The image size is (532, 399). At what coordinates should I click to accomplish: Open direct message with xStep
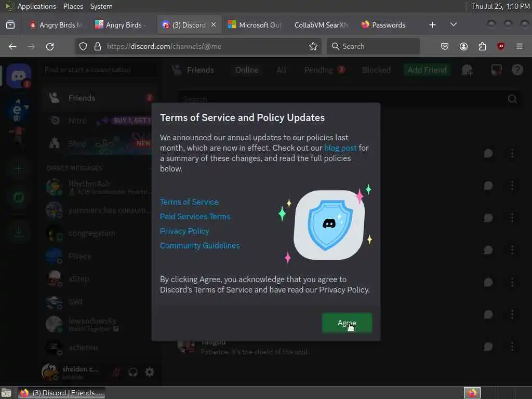point(100,279)
